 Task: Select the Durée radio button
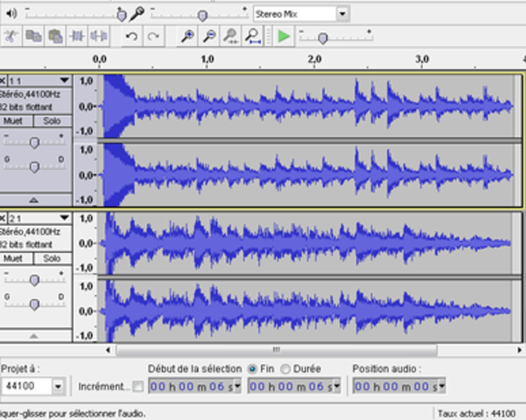[x=285, y=369]
